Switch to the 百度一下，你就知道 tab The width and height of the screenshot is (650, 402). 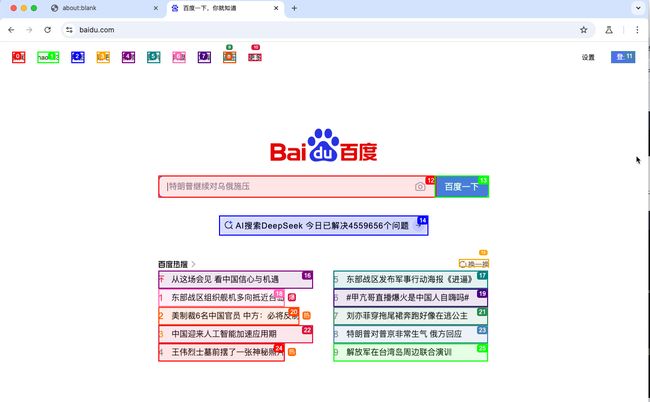[225, 8]
